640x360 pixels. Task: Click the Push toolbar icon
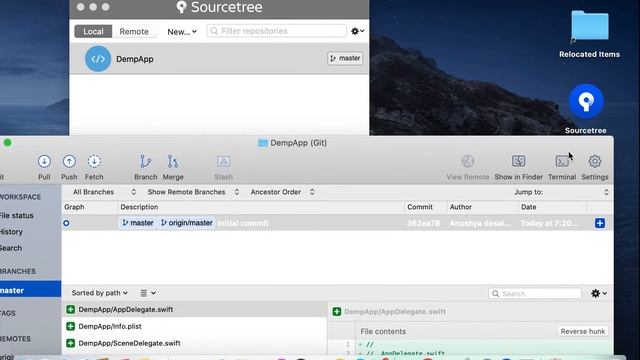tap(69, 162)
